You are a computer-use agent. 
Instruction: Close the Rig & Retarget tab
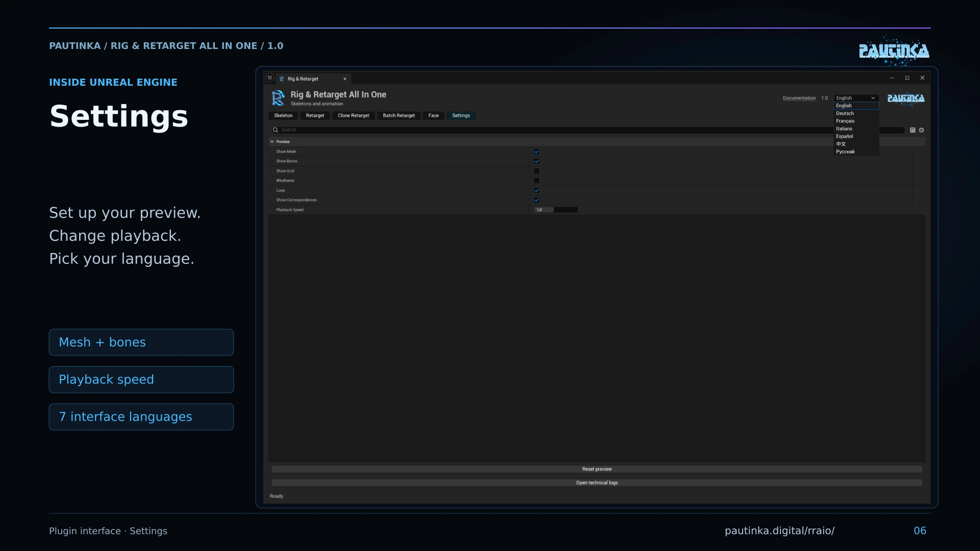345,79
